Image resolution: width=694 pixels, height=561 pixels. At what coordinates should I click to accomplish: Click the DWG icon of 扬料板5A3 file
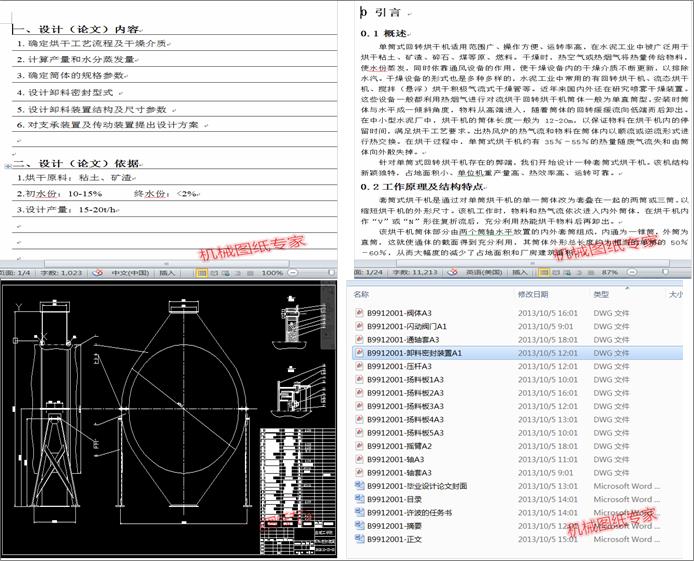359,432
